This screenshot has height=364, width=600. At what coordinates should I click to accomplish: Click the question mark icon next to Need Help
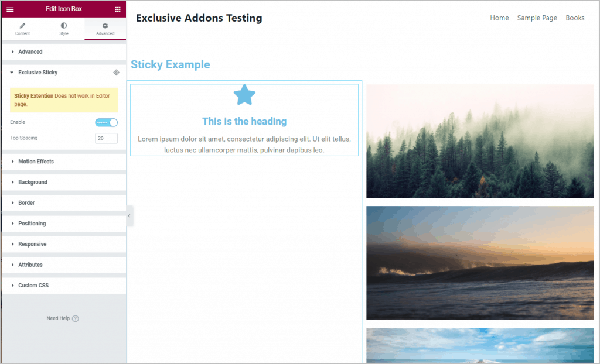(x=76, y=318)
